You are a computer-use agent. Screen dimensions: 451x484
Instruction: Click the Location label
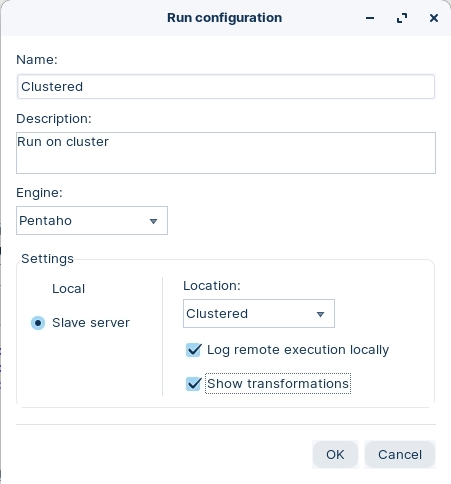click(212, 286)
